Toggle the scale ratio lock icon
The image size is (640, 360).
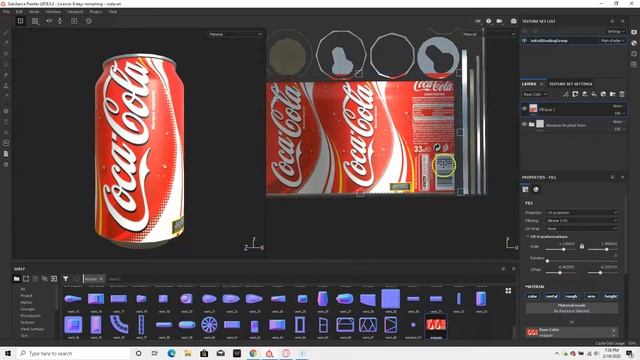click(582, 246)
